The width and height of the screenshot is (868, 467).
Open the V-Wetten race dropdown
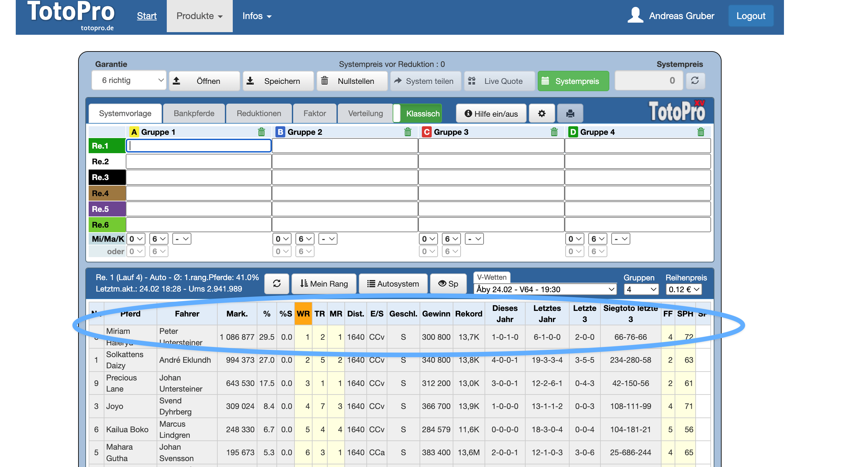(x=545, y=289)
